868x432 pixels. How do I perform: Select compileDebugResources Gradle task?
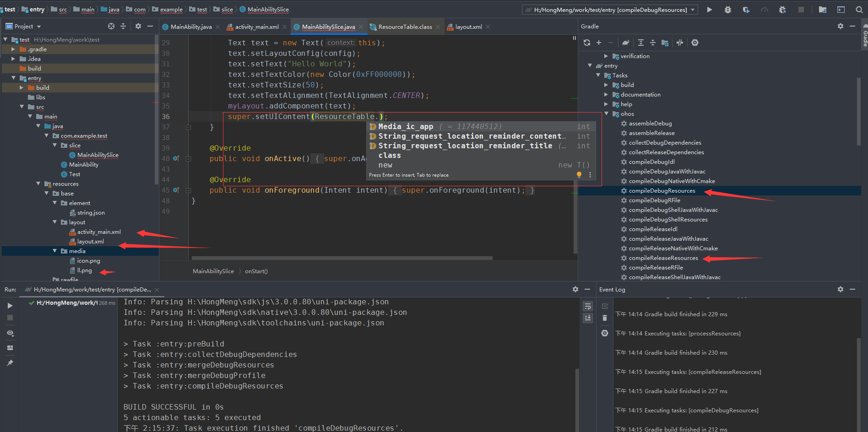coord(662,191)
